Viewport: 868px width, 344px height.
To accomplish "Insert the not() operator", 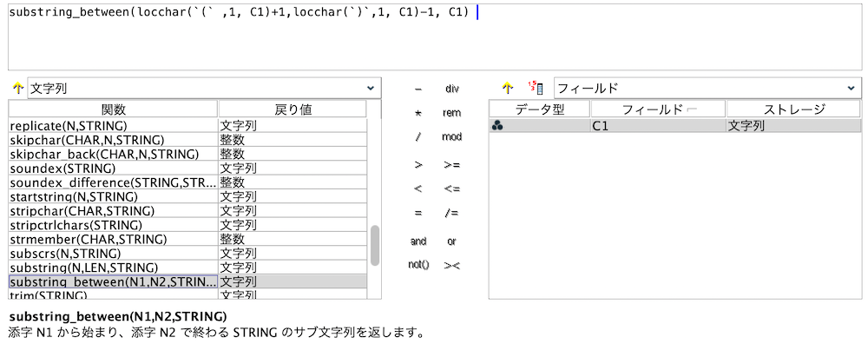I will [x=418, y=265].
